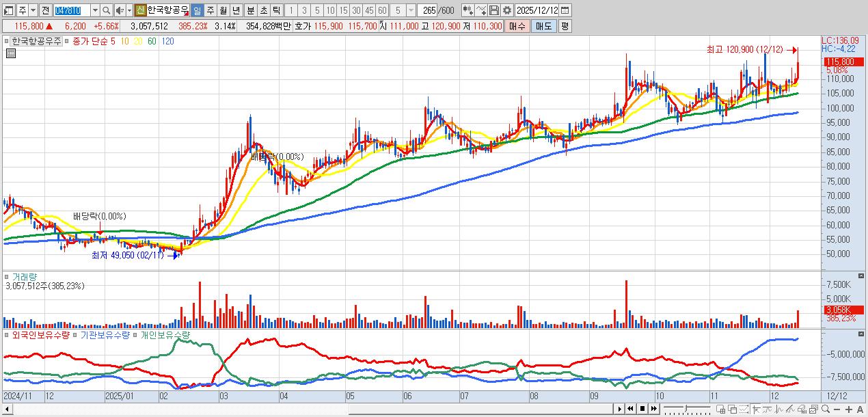Open the 주 type dropdown arrow
The image size is (868, 417).
[33, 10]
